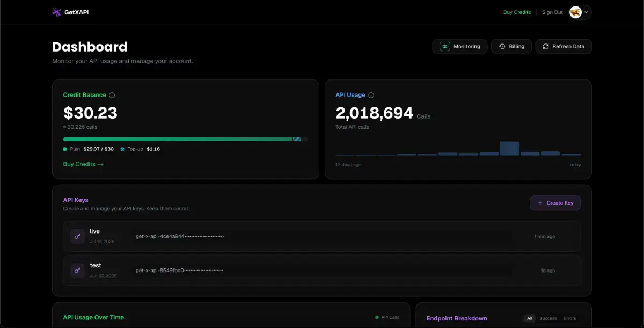This screenshot has width=644, height=328.
Task: Click the GetXAPI logo icon
Action: pyautogui.click(x=56, y=12)
